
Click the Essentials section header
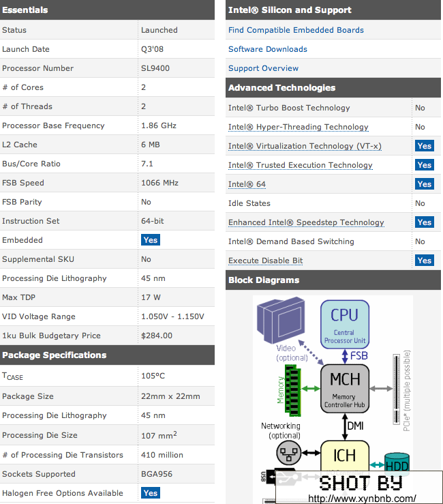tap(107, 10)
